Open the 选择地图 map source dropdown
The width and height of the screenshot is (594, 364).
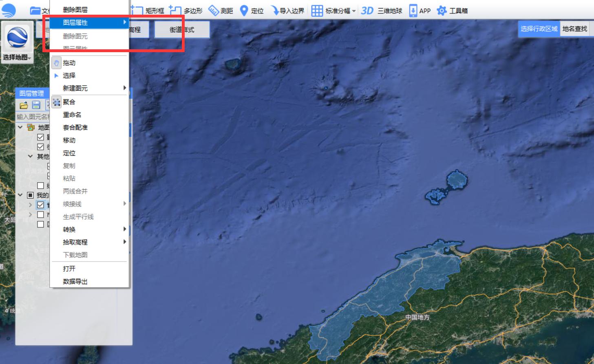tap(17, 57)
